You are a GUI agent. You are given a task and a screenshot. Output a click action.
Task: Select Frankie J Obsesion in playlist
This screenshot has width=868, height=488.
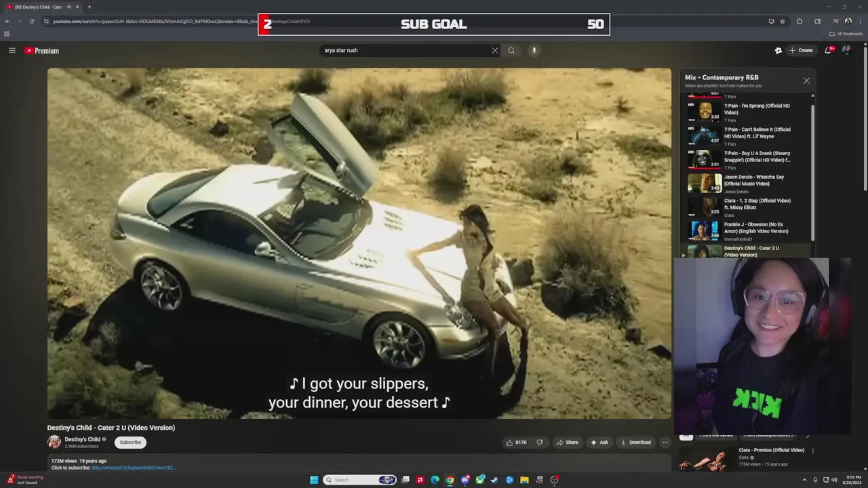point(746,230)
